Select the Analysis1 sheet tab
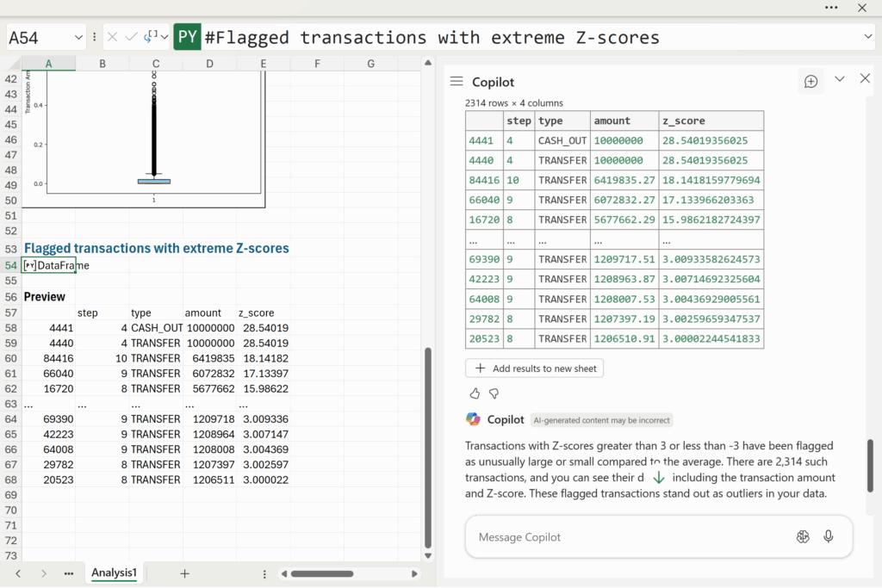The height and width of the screenshot is (588, 882). 115,573
